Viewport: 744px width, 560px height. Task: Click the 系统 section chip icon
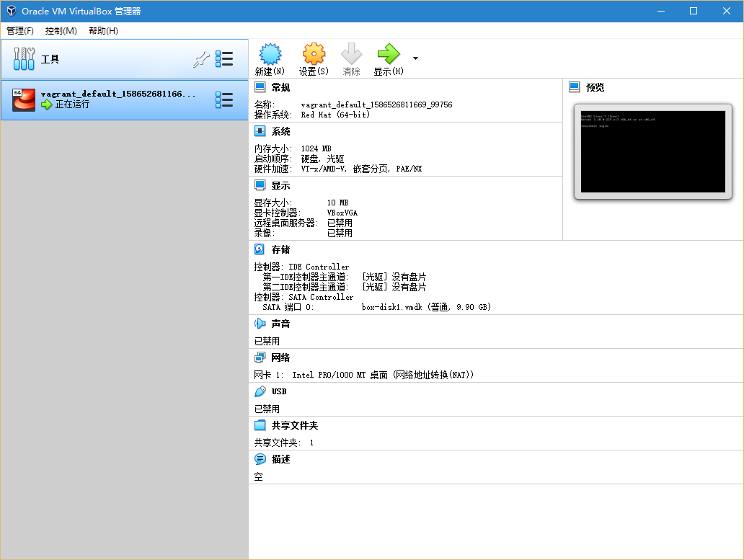(260, 131)
